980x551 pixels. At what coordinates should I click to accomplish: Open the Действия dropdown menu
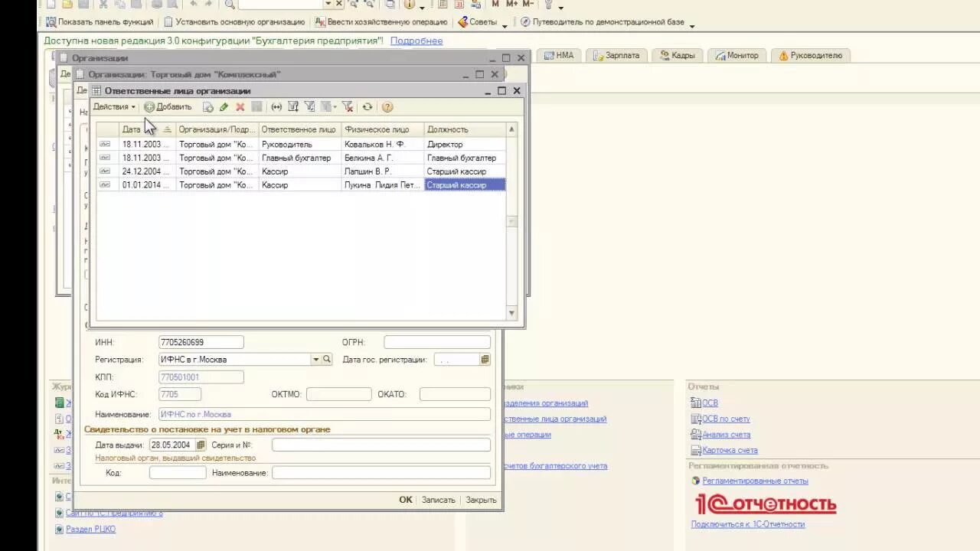114,107
